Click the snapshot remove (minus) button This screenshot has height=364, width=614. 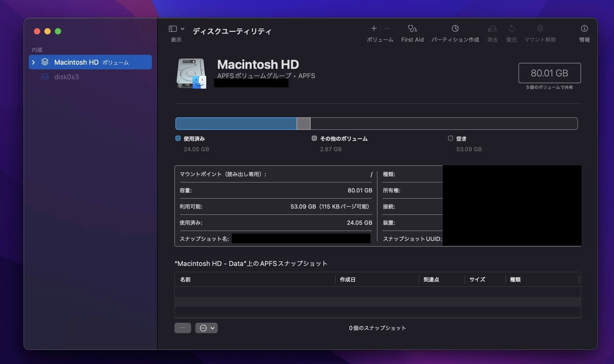coord(183,328)
